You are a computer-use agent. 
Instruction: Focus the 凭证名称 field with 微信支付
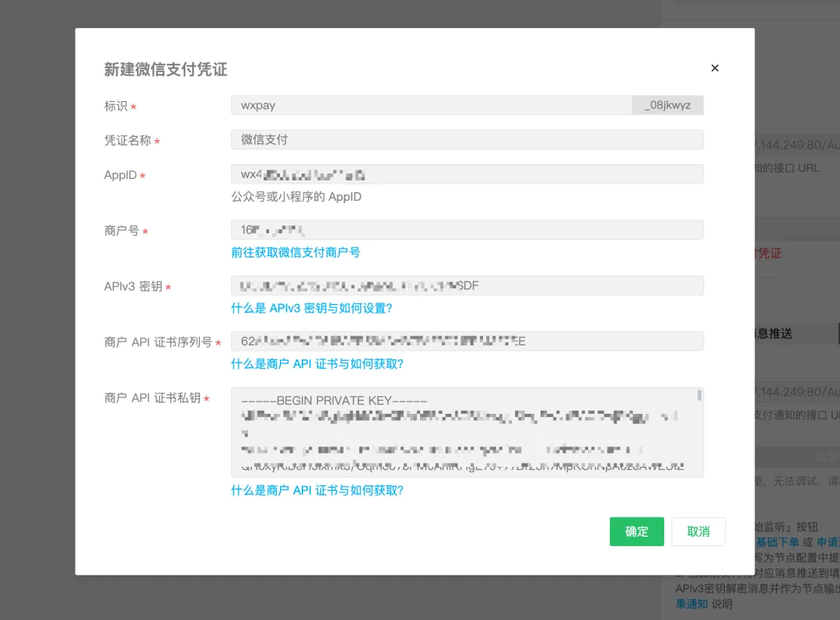pos(467,140)
